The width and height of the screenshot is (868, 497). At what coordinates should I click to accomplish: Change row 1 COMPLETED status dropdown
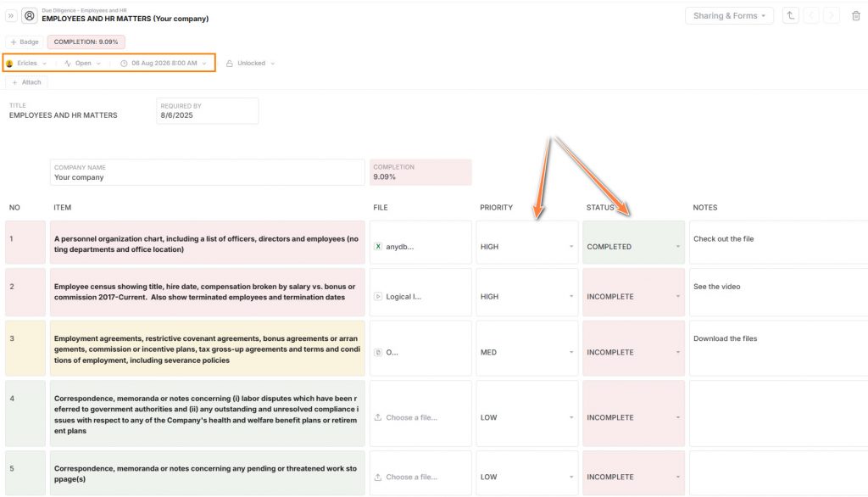coord(633,247)
